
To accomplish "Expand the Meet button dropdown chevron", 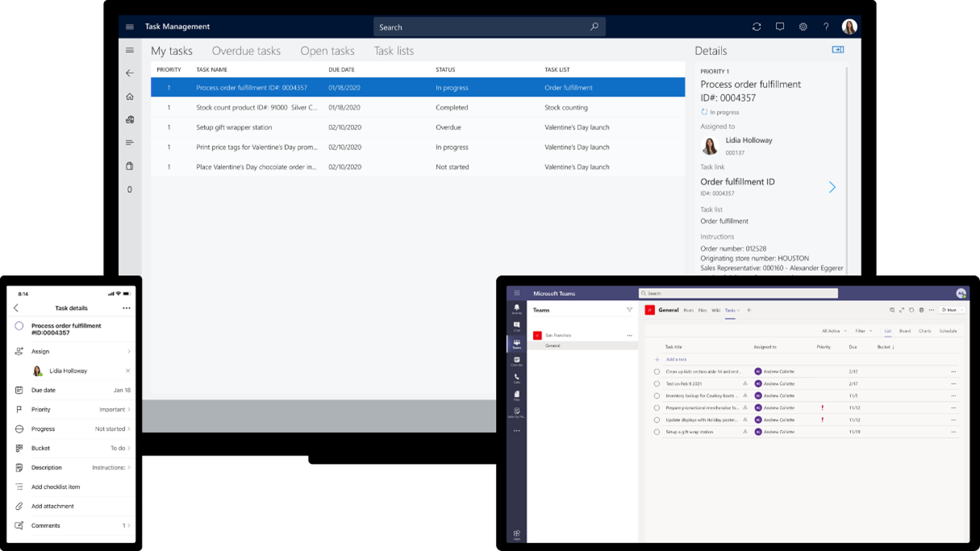I will point(961,310).
